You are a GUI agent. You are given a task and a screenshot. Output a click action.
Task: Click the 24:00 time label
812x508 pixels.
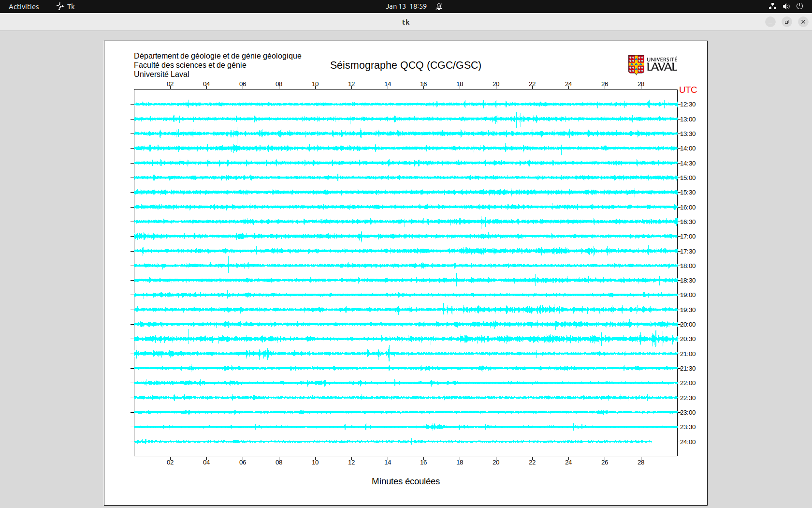(688, 442)
